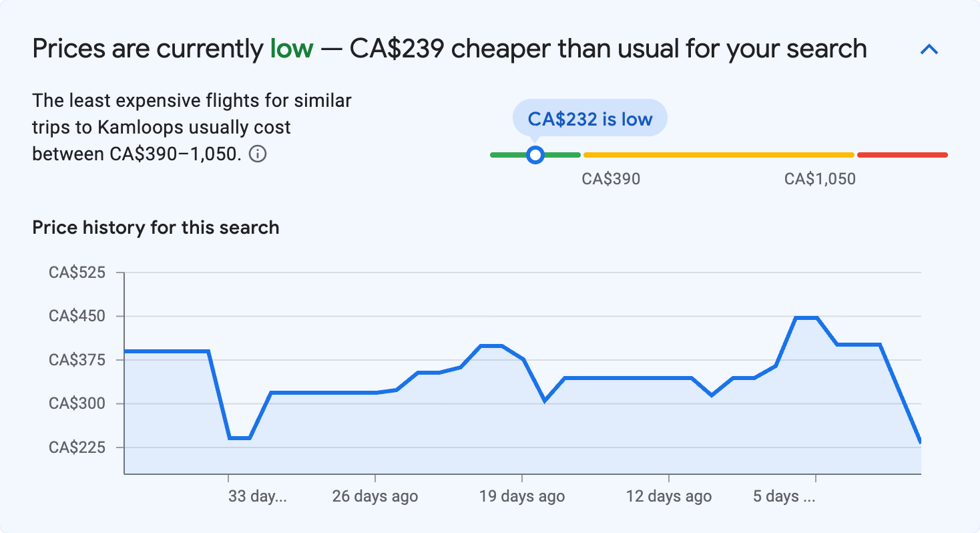The width and height of the screenshot is (980, 533).
Task: Click the red high-price segment of the bar
Action: click(903, 154)
